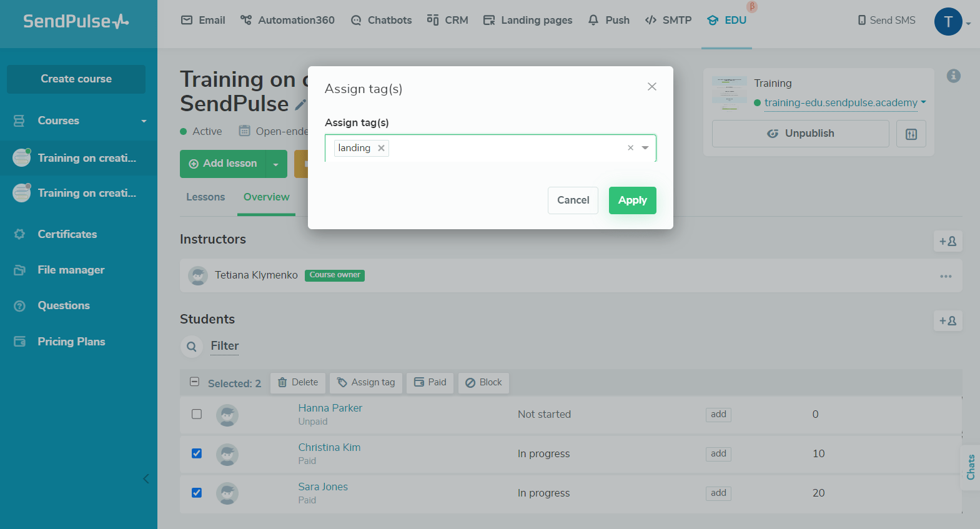Click Sara Jones's avatar
This screenshot has height=529, width=980.
[x=227, y=493]
